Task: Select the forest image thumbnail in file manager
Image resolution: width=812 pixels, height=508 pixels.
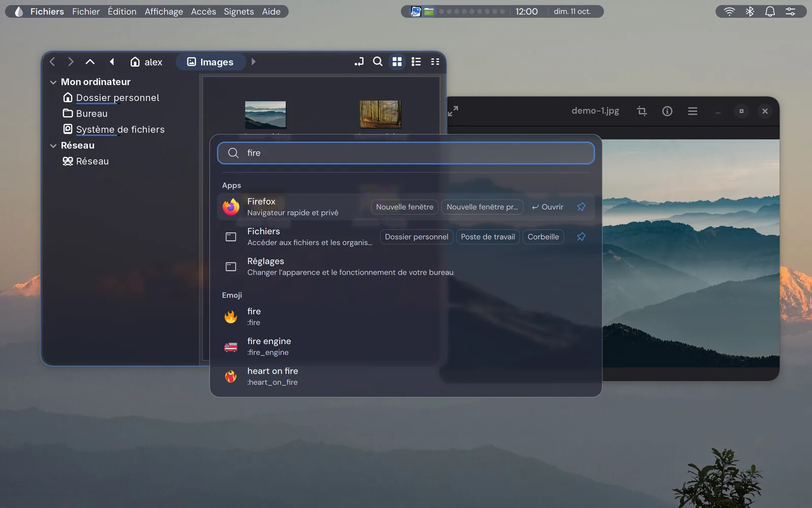Action: point(380,114)
